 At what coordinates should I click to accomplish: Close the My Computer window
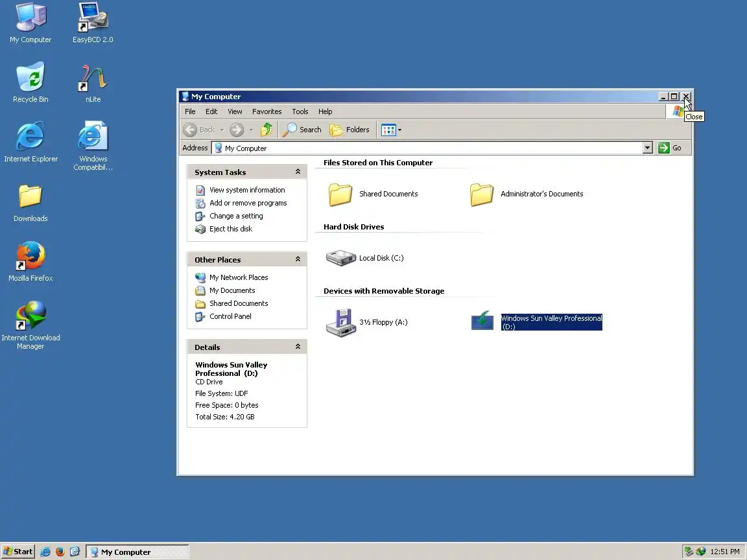686,97
